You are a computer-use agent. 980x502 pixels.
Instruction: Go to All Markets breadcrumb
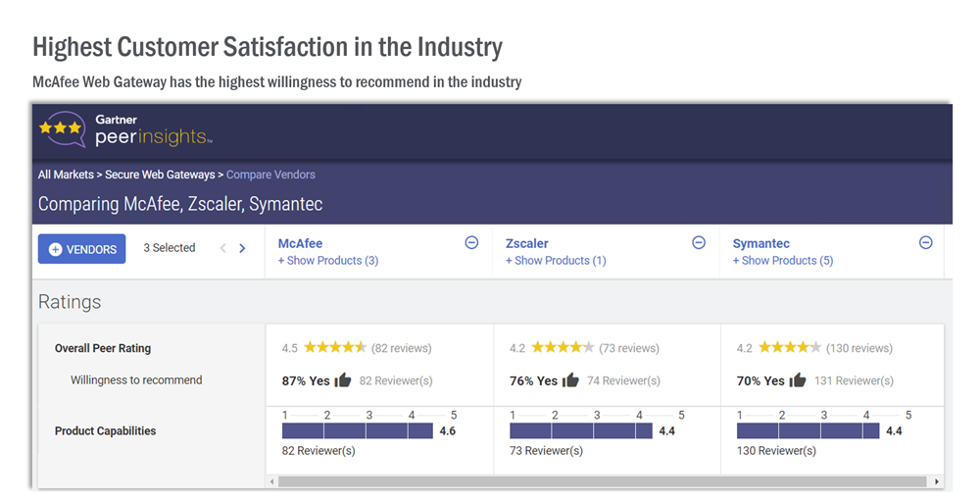coord(66,175)
